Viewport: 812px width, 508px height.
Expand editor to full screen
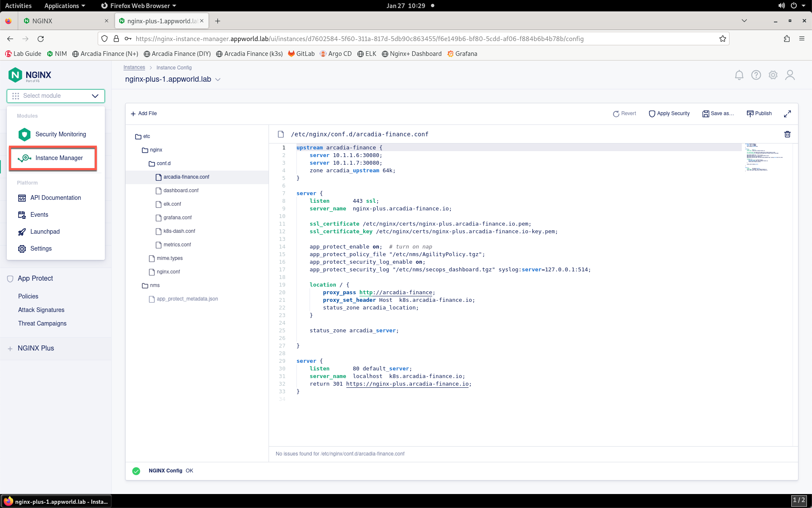[787, 114]
